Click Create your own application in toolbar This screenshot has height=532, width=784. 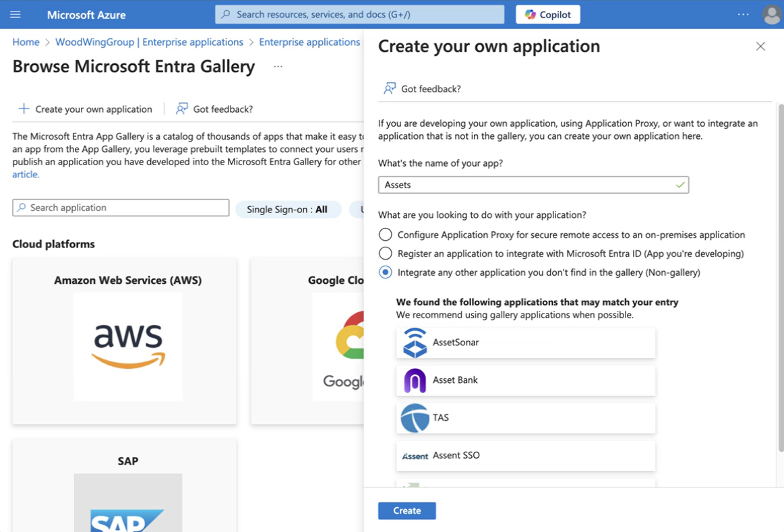tap(85, 109)
